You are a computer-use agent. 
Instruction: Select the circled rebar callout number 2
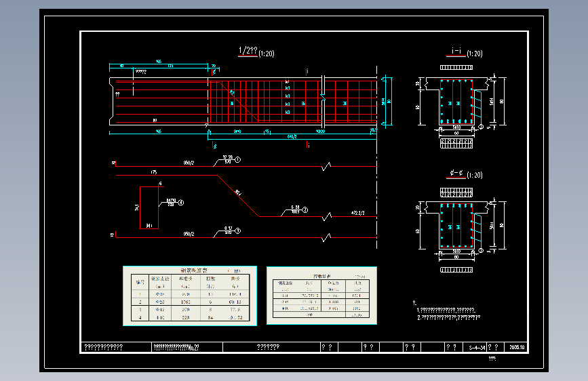pos(305,210)
